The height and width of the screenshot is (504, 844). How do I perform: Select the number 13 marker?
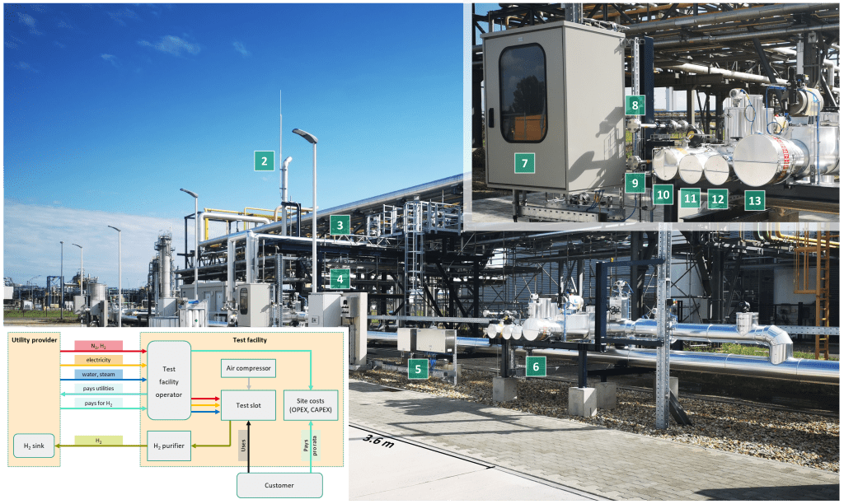pos(753,198)
